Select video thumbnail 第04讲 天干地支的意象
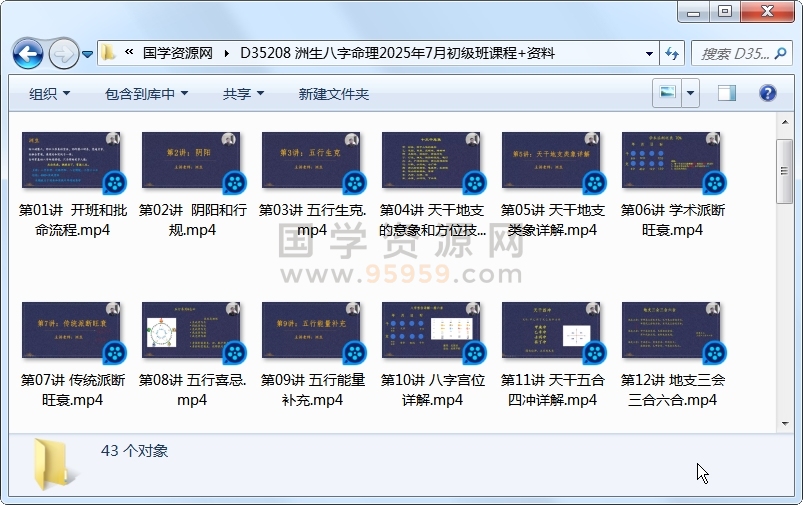This screenshot has height=505, width=803. pos(432,162)
